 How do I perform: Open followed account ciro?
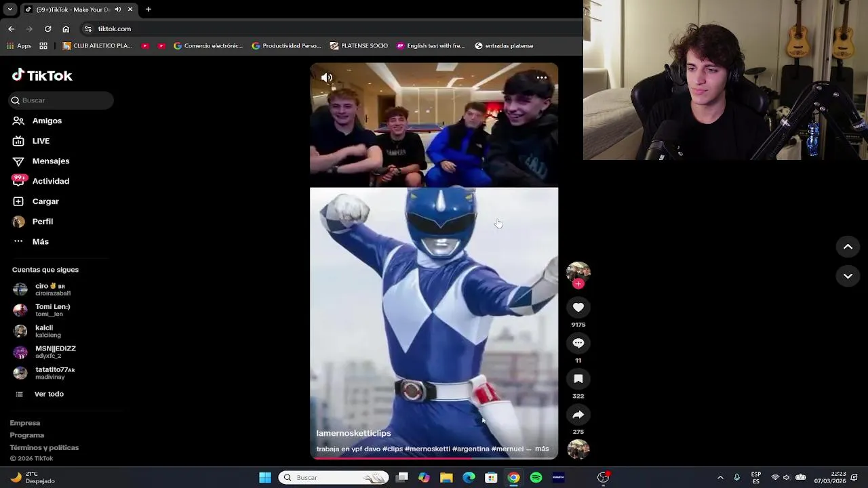point(42,289)
